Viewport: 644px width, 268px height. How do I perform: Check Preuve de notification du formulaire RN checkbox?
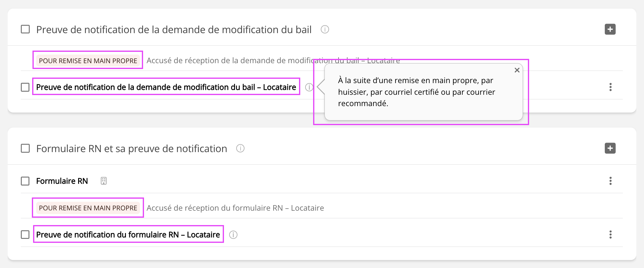tap(25, 235)
